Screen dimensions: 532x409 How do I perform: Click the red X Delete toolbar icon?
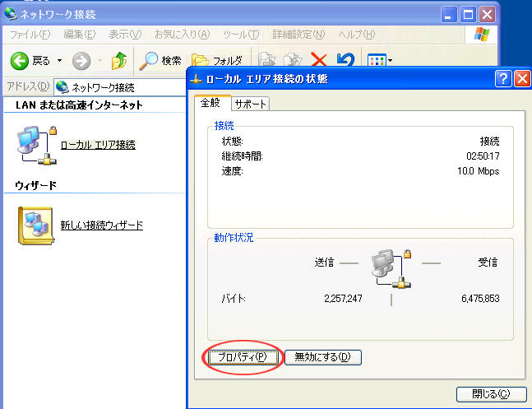pos(318,60)
